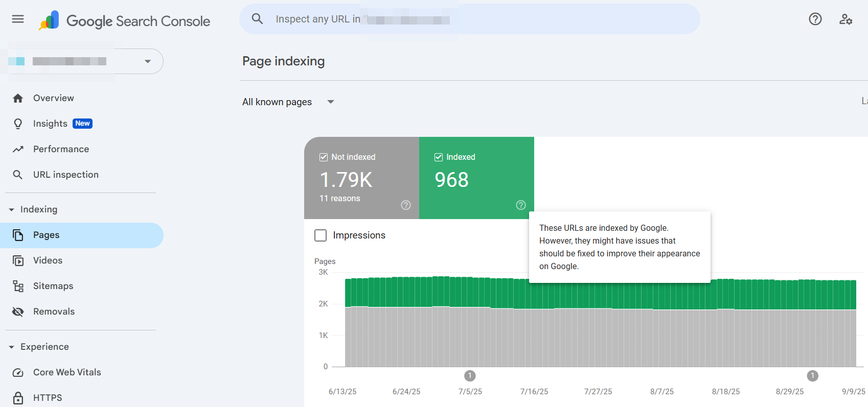Open Insights marked as New
The width and height of the screenshot is (868, 407).
[50, 124]
